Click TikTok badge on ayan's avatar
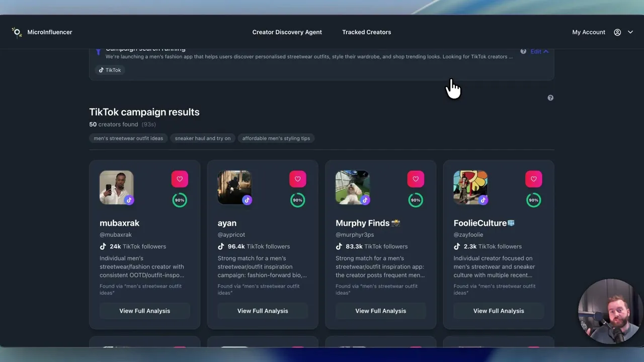 247,200
